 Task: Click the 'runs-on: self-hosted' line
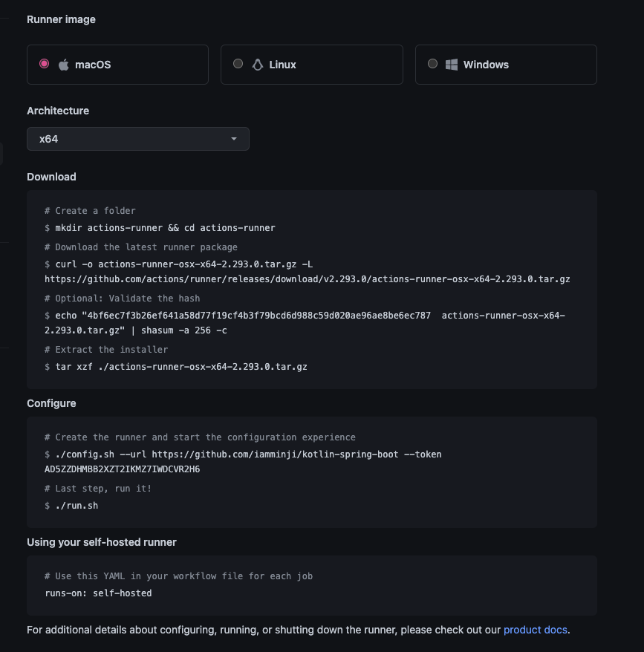click(x=98, y=593)
